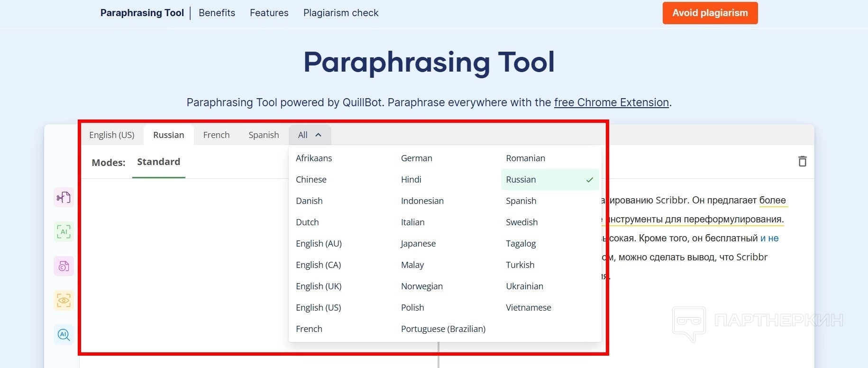868x368 pixels.
Task: Choose English (AU) from the language list
Action: click(x=319, y=243)
